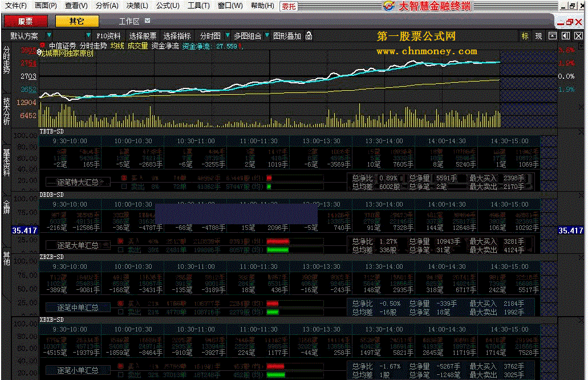This screenshot has width=588, height=380.
Task: Click the 成交量 indicator label
Action: pyautogui.click(x=137, y=46)
